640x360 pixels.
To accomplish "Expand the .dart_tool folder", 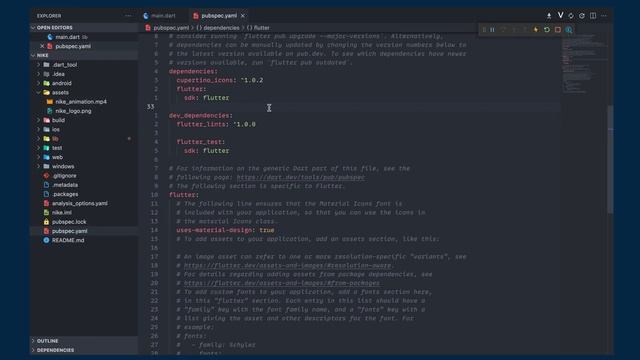I will (x=64, y=64).
